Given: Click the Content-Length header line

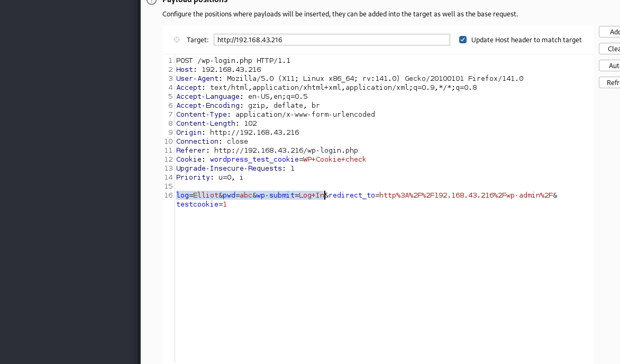Looking at the screenshot, I should [217, 123].
